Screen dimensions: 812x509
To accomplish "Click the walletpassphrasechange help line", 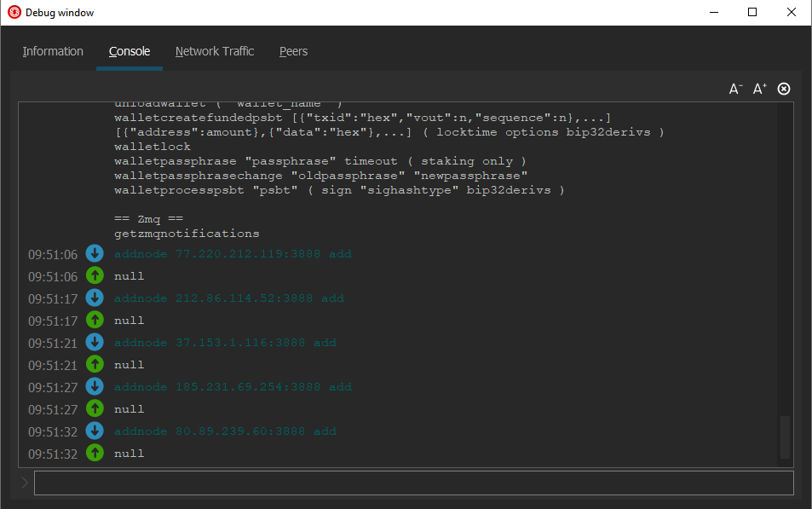I will pyautogui.click(x=320, y=176).
